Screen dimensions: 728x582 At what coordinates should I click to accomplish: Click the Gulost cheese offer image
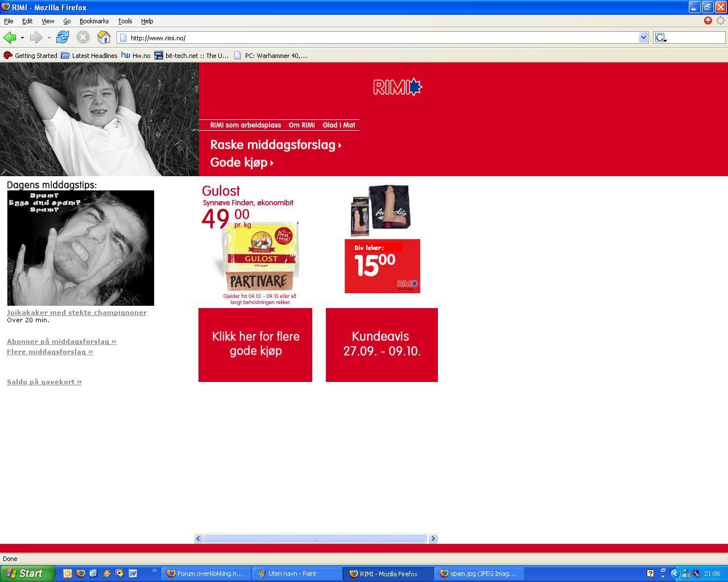click(x=255, y=256)
